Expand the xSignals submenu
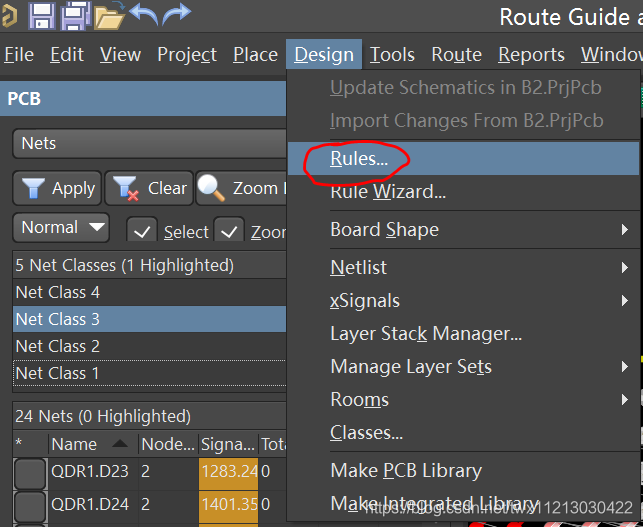This screenshot has width=643, height=527. (x=463, y=301)
